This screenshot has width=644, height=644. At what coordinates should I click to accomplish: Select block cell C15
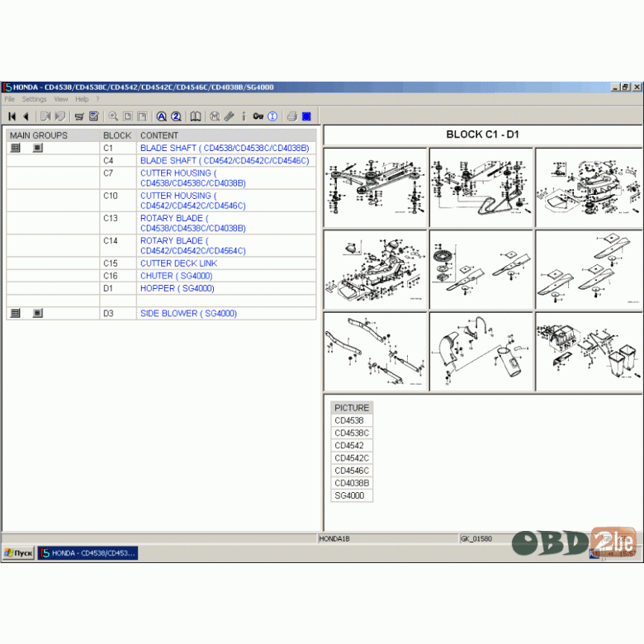(118, 263)
